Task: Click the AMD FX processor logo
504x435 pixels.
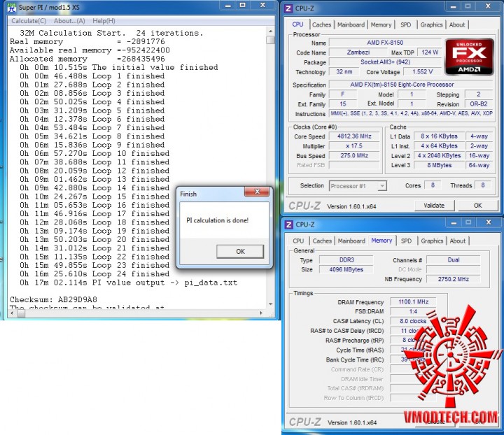Action: click(x=469, y=57)
